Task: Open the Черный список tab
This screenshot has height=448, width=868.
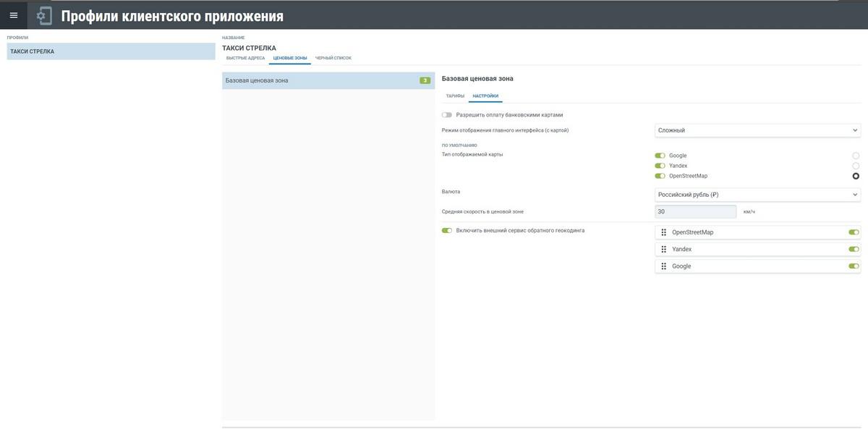Action: click(x=333, y=58)
